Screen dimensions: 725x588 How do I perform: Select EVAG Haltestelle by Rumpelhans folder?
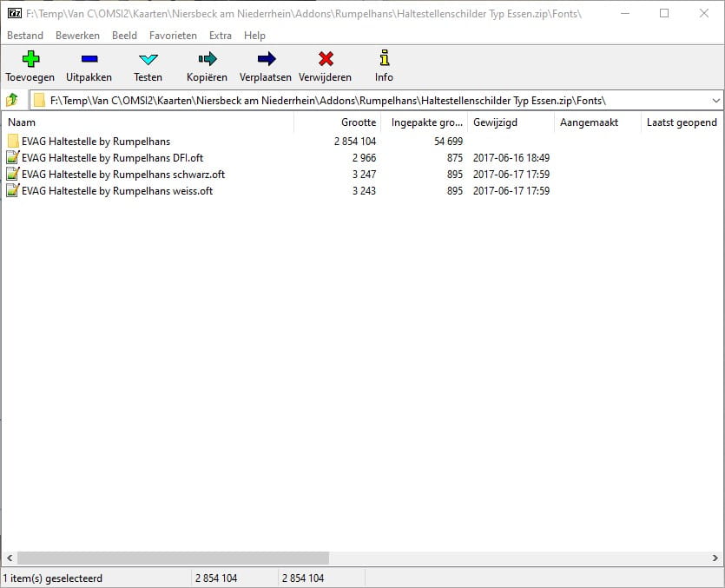click(x=96, y=141)
